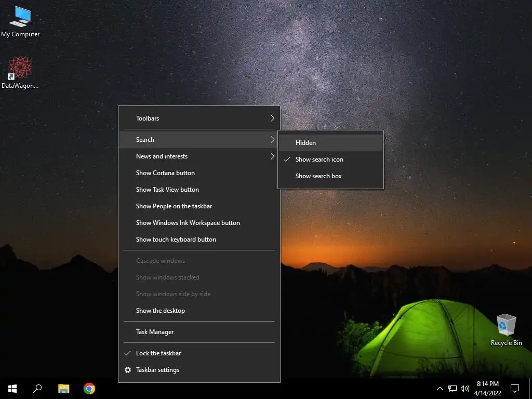This screenshot has height=399, width=532.
Task: Click the Search menu entry
Action: [199, 140]
